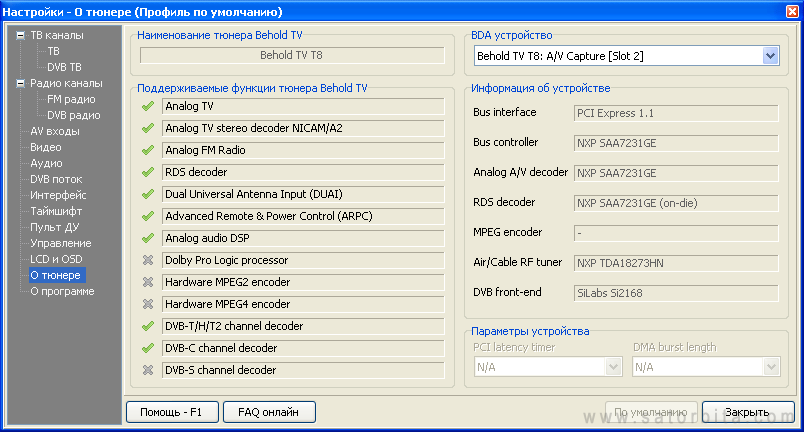This screenshot has width=804, height=432.
Task: Open the О программе page
Action: (x=62, y=291)
